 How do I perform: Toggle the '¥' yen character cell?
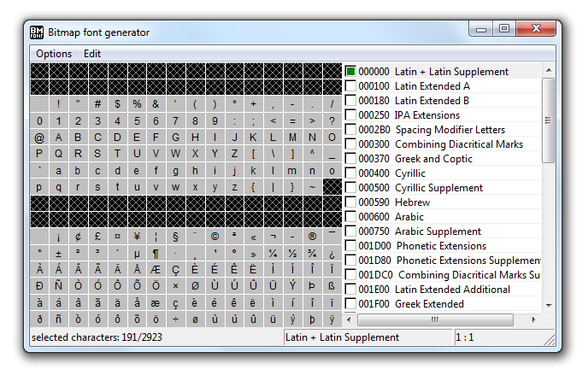click(x=137, y=237)
